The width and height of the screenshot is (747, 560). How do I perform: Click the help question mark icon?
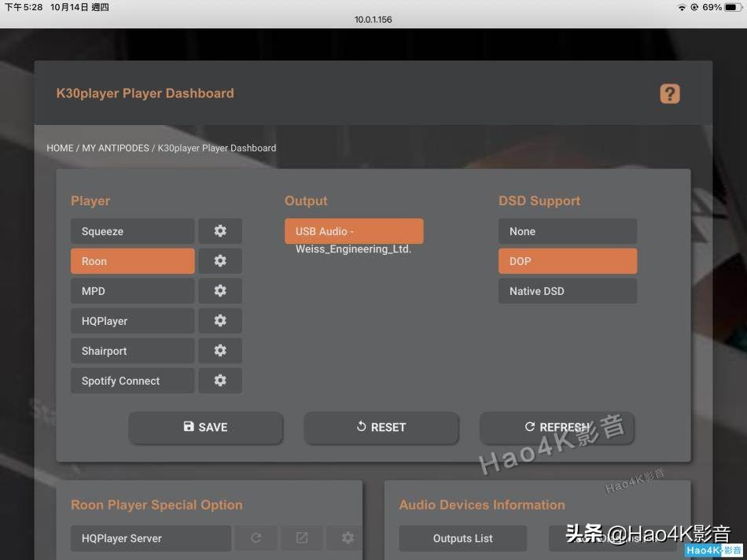click(669, 93)
